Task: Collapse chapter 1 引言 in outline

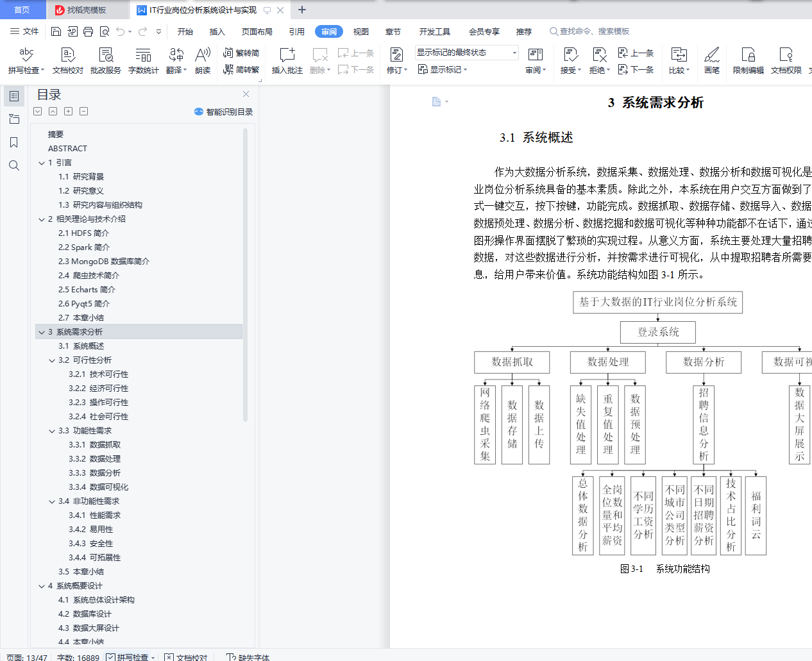Action: (x=42, y=163)
